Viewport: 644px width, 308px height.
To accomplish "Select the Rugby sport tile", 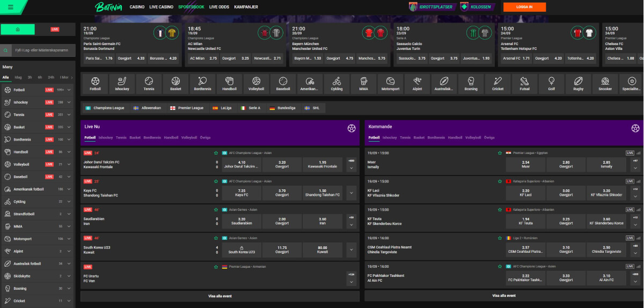I will tap(578, 83).
